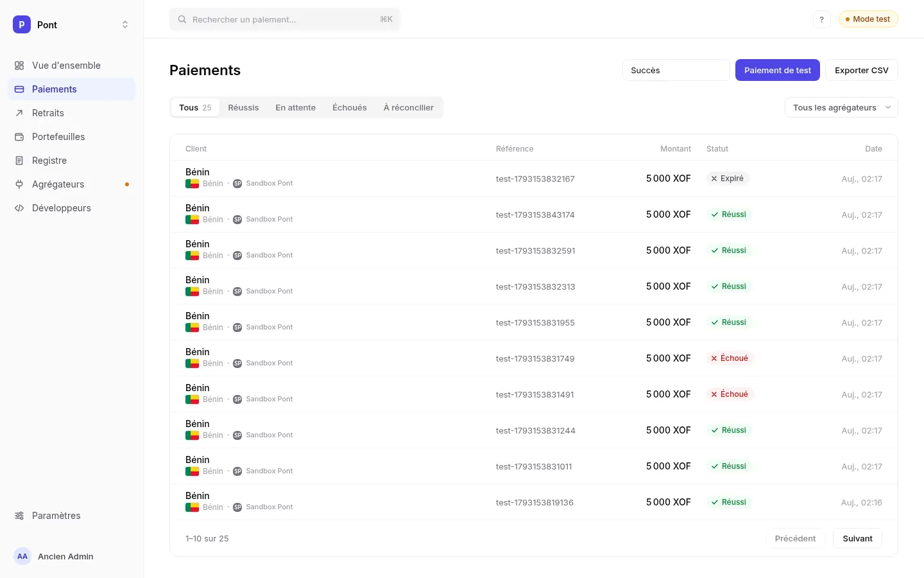Click the Paiements card icon in sidebar

[x=19, y=89]
